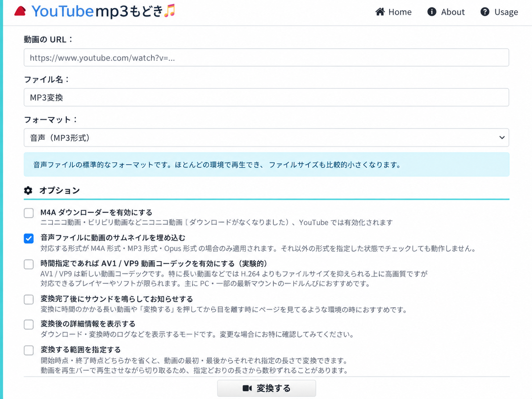The height and width of the screenshot is (399, 532).
Task: Click the chevron arrow of format dropdown
Action: 502,138
